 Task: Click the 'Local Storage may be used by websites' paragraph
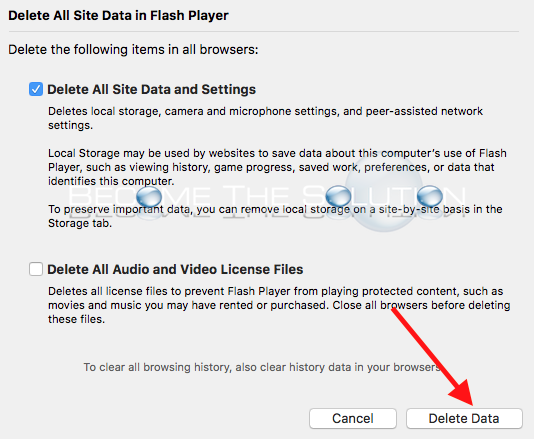click(x=277, y=167)
